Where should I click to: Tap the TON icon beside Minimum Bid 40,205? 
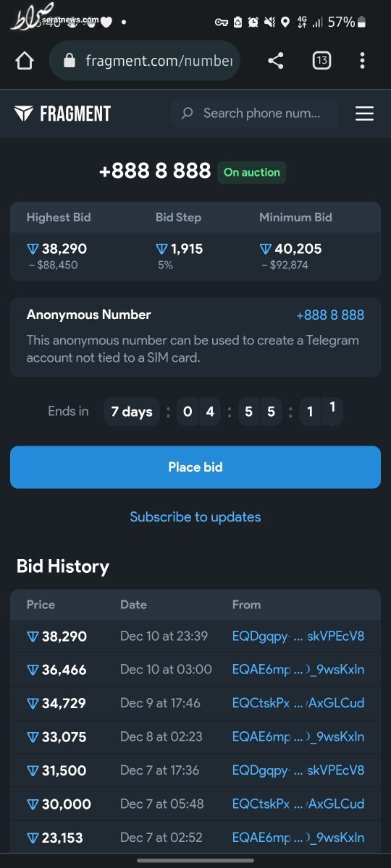point(266,249)
